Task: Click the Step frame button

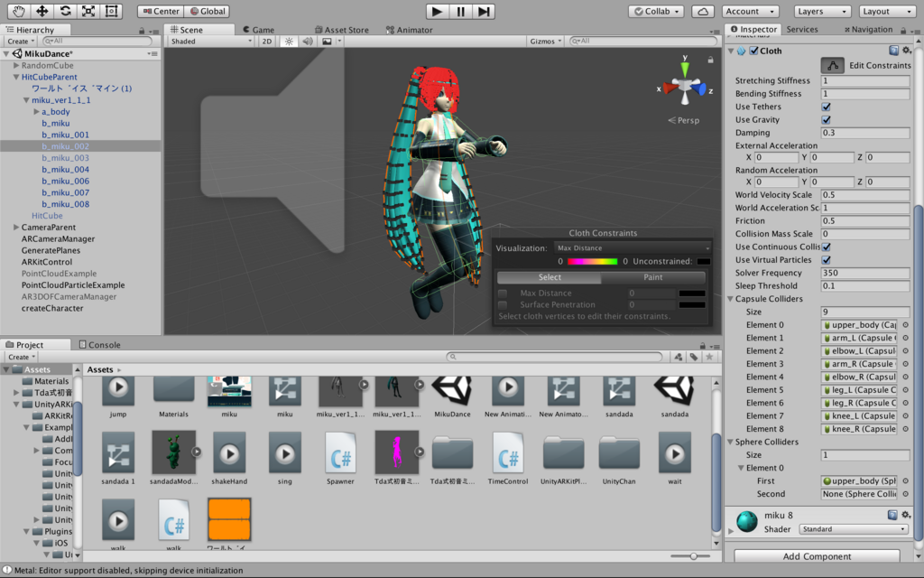Action: (484, 11)
